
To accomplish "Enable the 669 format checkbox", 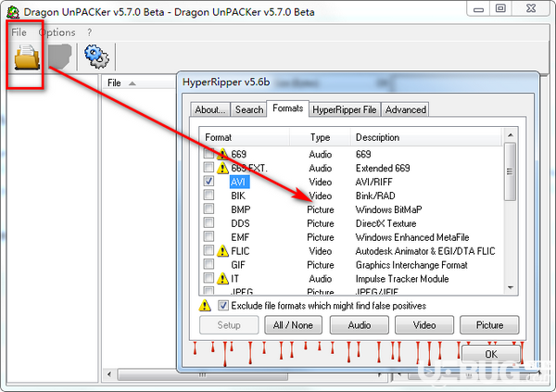I will pos(208,154).
